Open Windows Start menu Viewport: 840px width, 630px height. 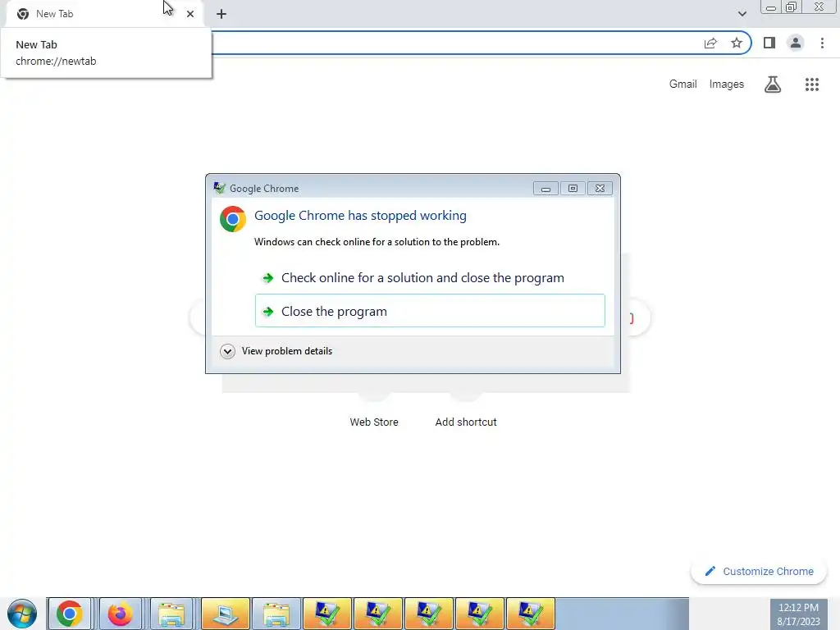22,614
